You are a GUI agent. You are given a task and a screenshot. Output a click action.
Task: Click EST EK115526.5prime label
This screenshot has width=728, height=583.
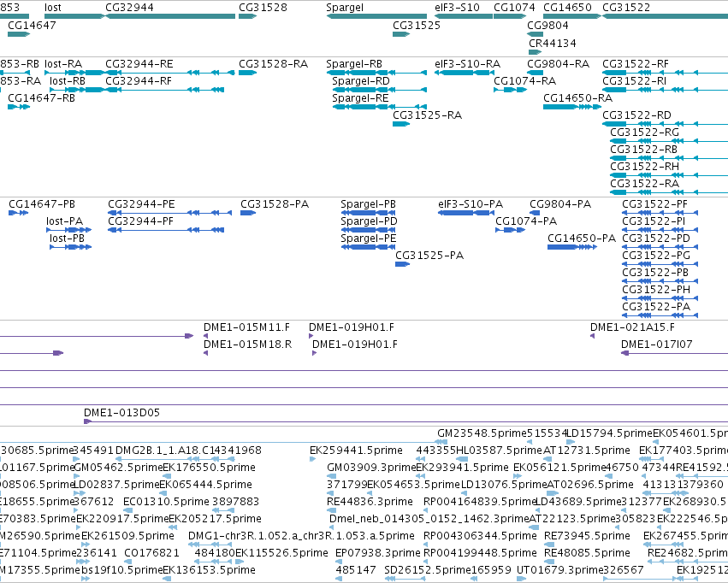click(281, 552)
